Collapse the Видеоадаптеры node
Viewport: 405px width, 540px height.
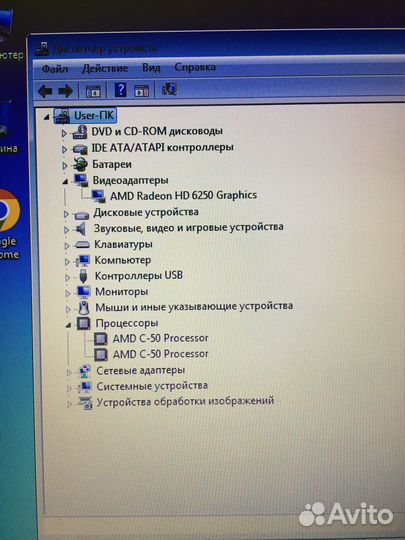tap(65, 183)
